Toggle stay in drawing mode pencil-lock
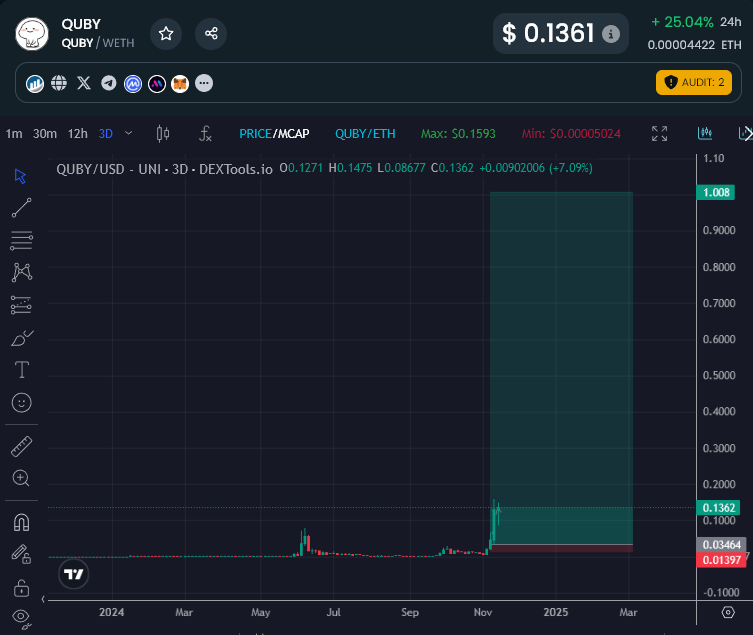 click(x=21, y=554)
